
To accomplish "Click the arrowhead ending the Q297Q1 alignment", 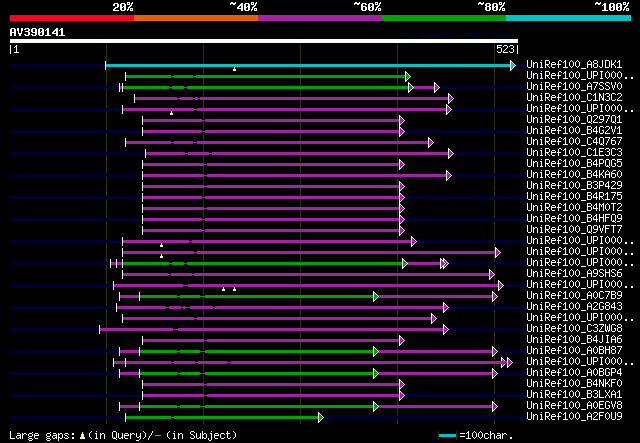I will [402, 120].
